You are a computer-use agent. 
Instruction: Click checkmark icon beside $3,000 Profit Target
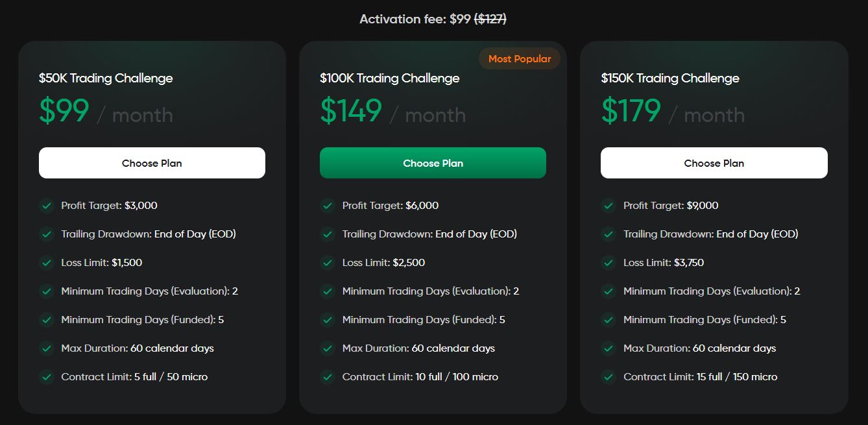coord(47,206)
